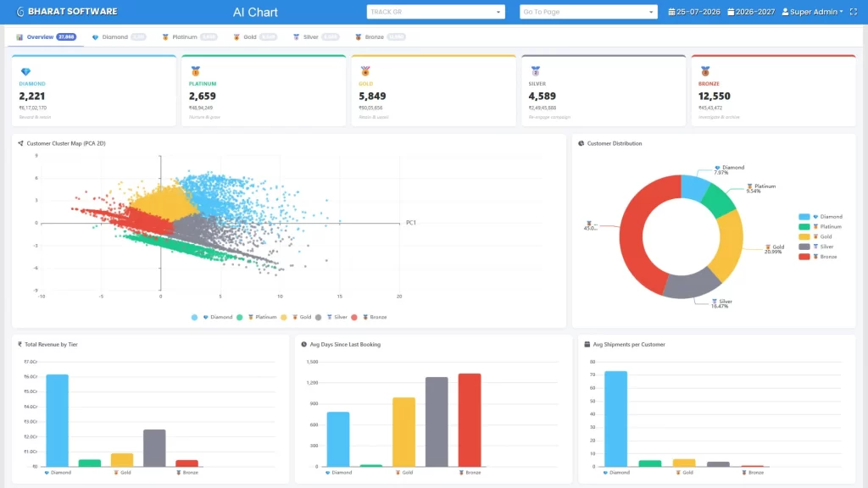Click the Bronze count 12,550
Screen dimensions: 868x488
[714, 97]
